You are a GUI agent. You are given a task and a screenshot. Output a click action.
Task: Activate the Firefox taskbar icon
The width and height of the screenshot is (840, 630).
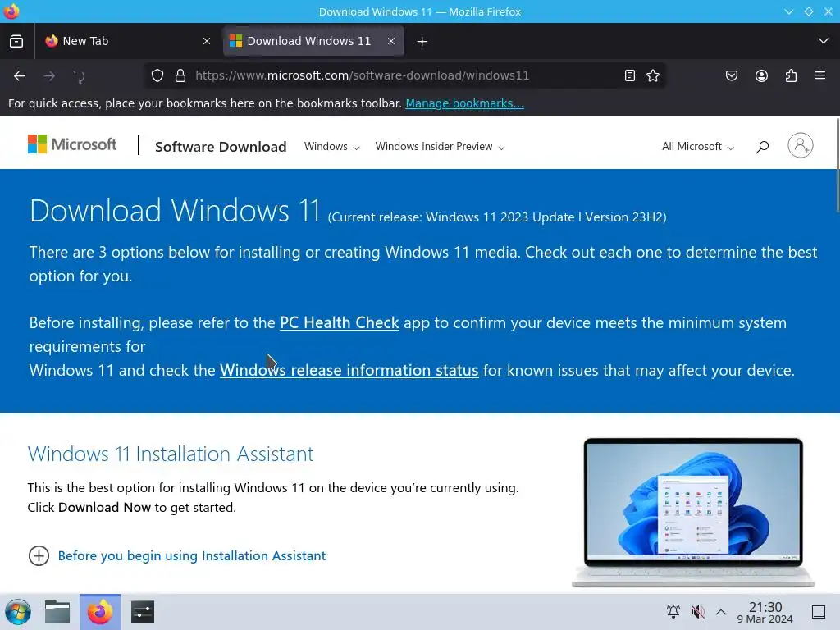(x=100, y=612)
